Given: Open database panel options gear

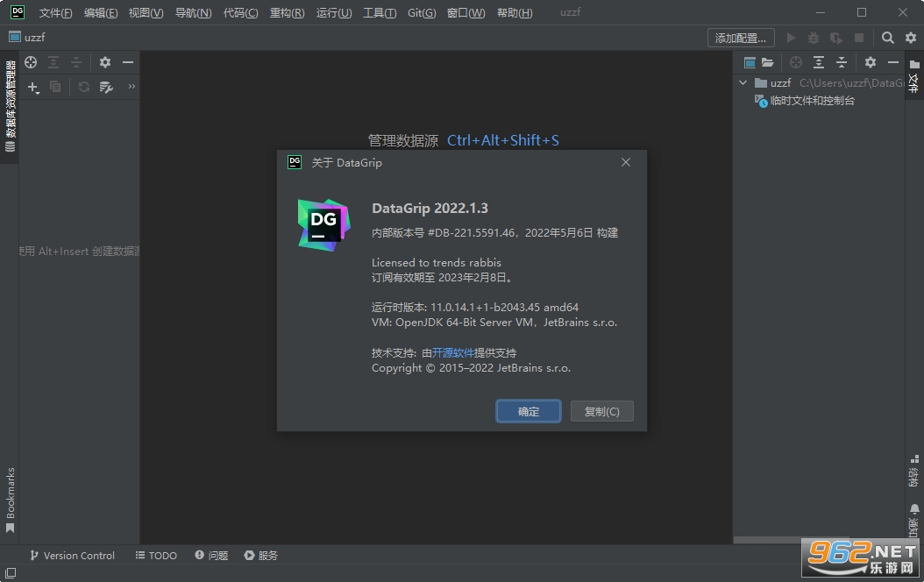Looking at the screenshot, I should pos(105,62).
